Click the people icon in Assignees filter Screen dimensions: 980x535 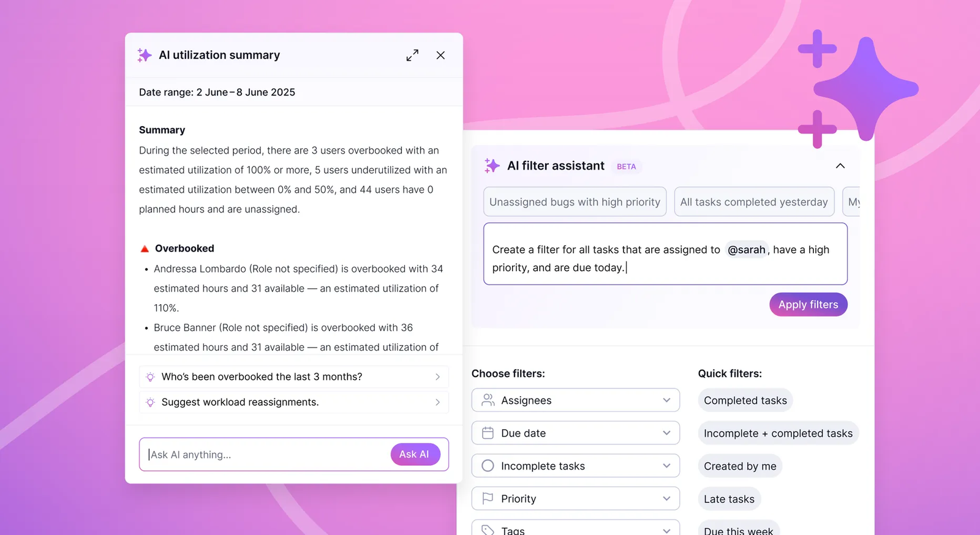(x=488, y=400)
